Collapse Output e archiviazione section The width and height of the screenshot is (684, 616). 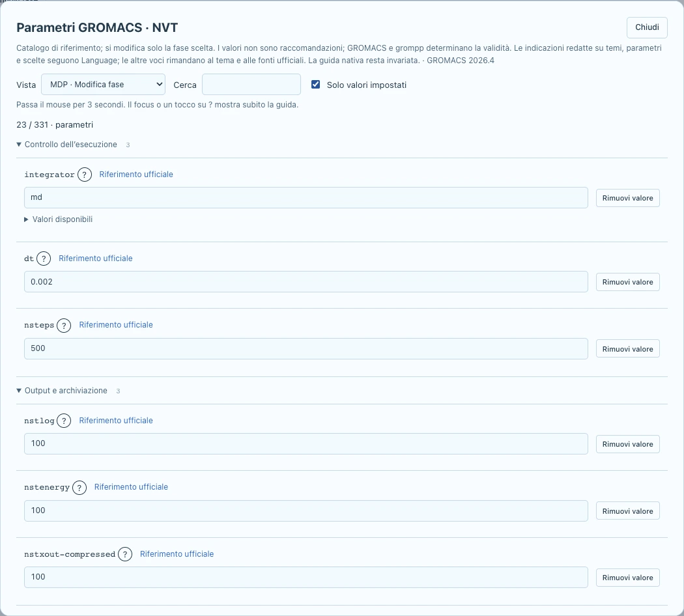62,391
